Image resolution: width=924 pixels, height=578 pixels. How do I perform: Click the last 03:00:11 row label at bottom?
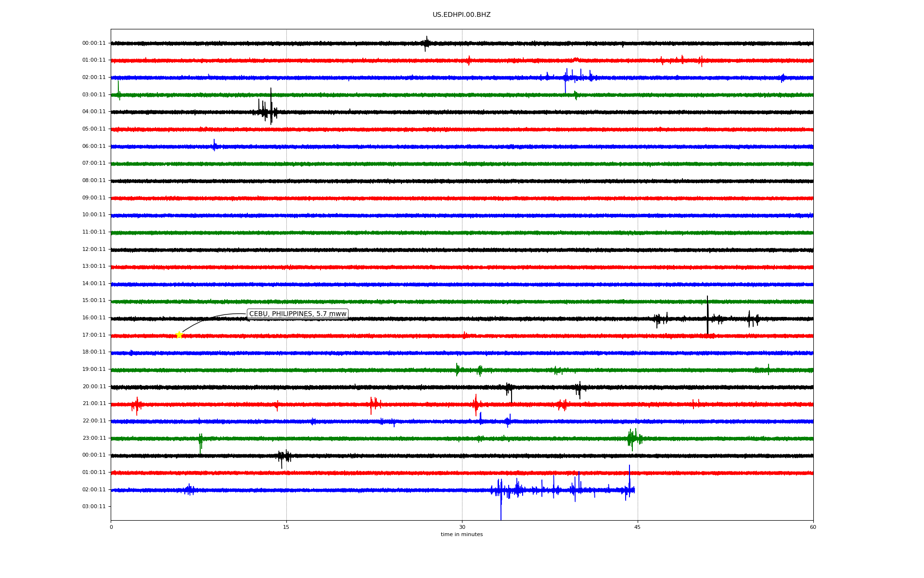94,507
